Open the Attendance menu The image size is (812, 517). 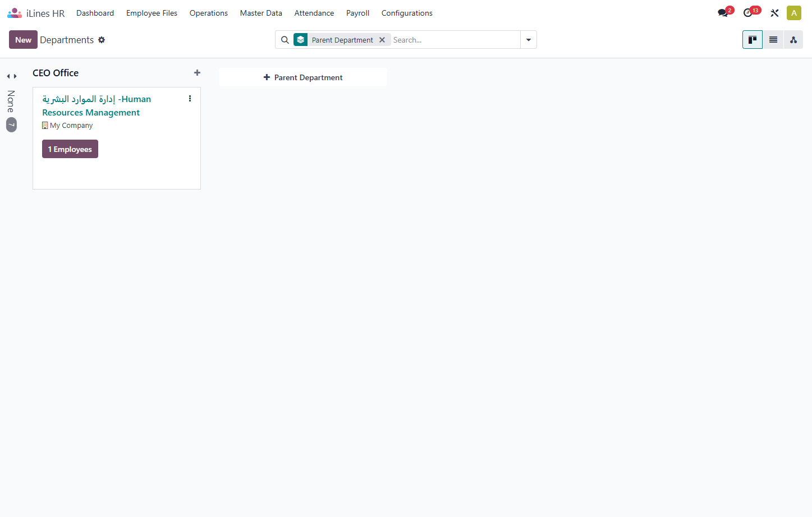tap(314, 13)
